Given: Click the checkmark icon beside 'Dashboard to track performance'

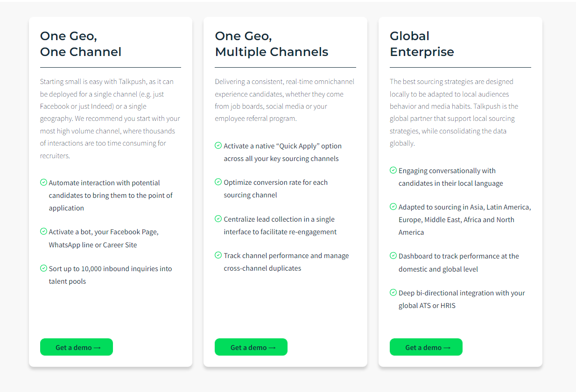Looking at the screenshot, I should coord(393,256).
